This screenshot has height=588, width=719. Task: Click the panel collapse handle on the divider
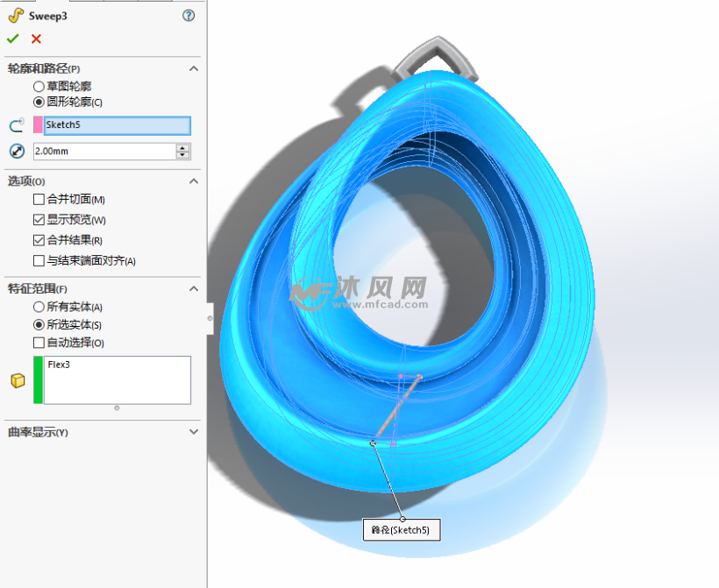point(210,318)
